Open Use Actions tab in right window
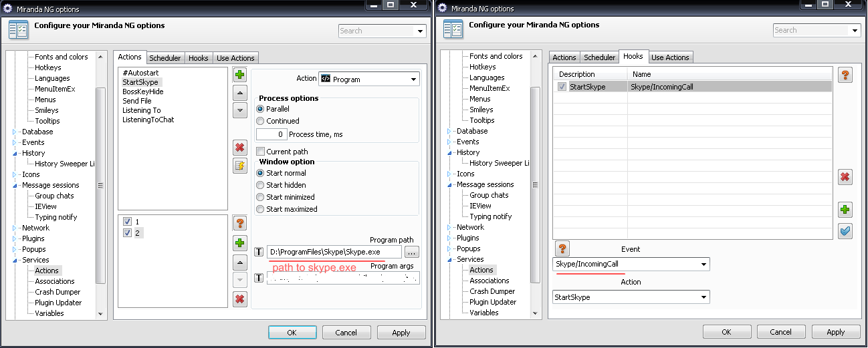868x348 pixels. [670, 57]
